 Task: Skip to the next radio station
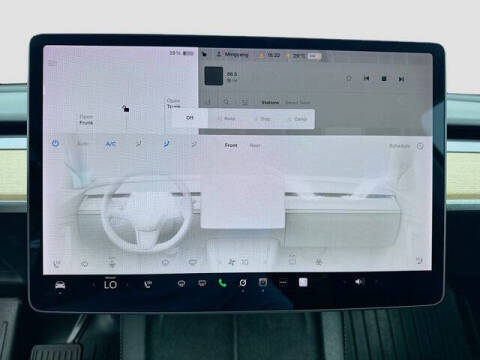pos(401,79)
